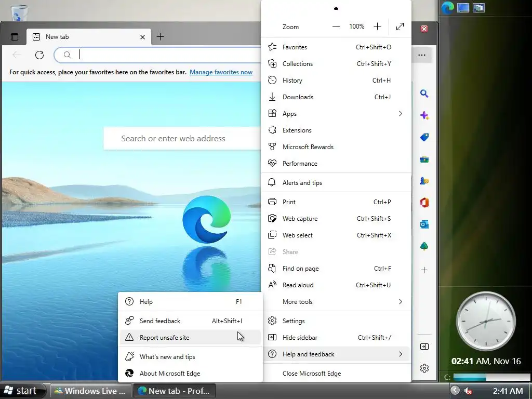Viewport: 532px width, 399px height.
Task: Click Report unsafe site option
Action: coord(190,337)
